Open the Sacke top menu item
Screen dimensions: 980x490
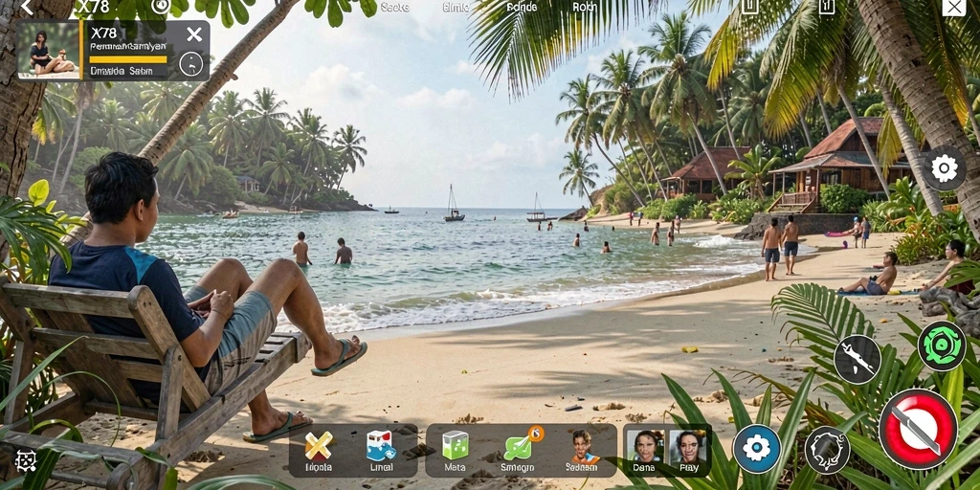click(x=394, y=8)
